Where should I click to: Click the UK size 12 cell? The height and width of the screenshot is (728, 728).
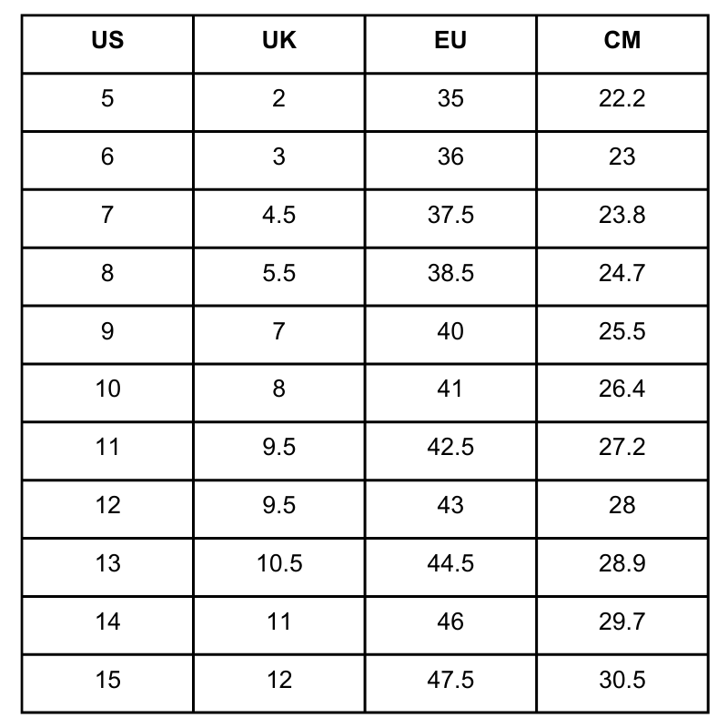(279, 683)
